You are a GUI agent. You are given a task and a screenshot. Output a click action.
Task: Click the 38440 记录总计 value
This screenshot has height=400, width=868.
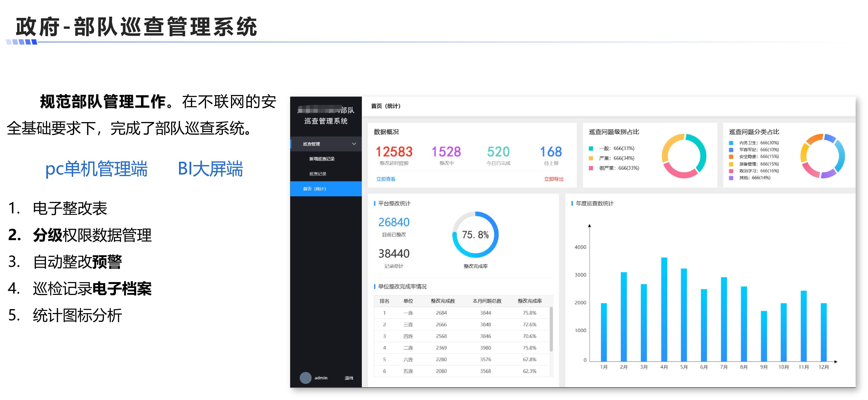click(x=394, y=254)
